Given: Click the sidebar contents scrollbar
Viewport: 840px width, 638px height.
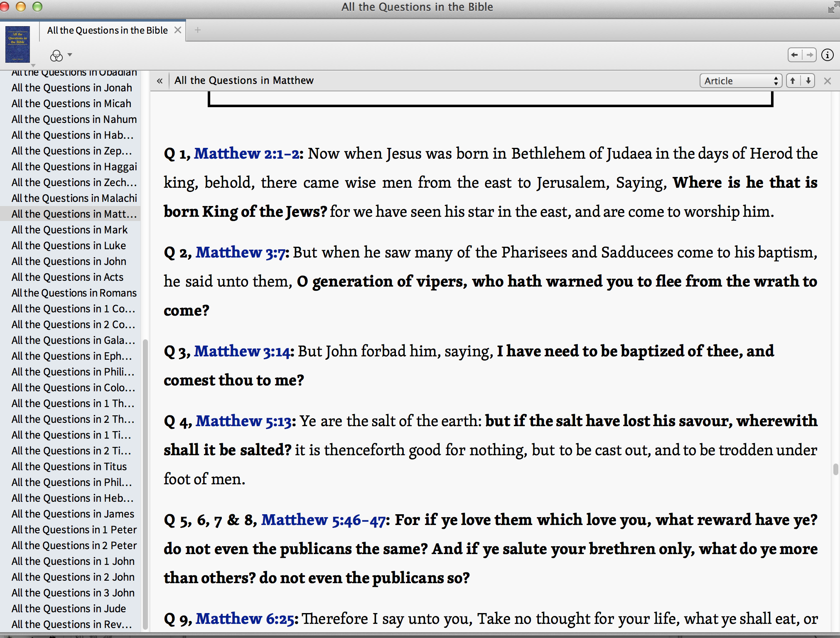Looking at the screenshot, I should click(145, 485).
